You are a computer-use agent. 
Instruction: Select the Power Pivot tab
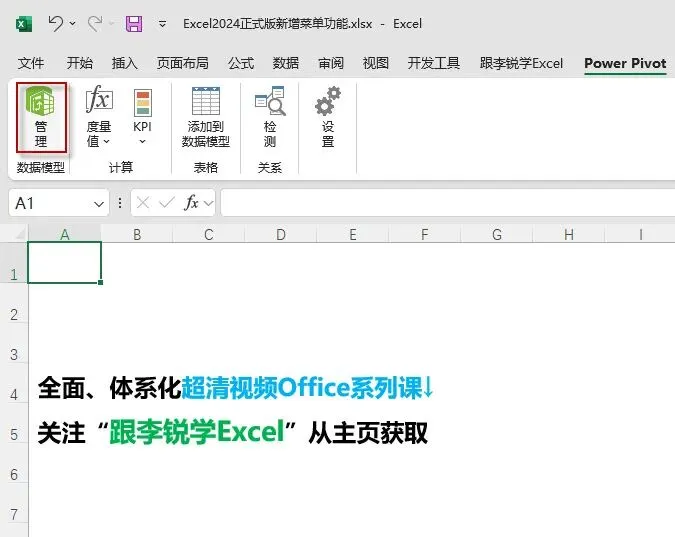point(625,63)
